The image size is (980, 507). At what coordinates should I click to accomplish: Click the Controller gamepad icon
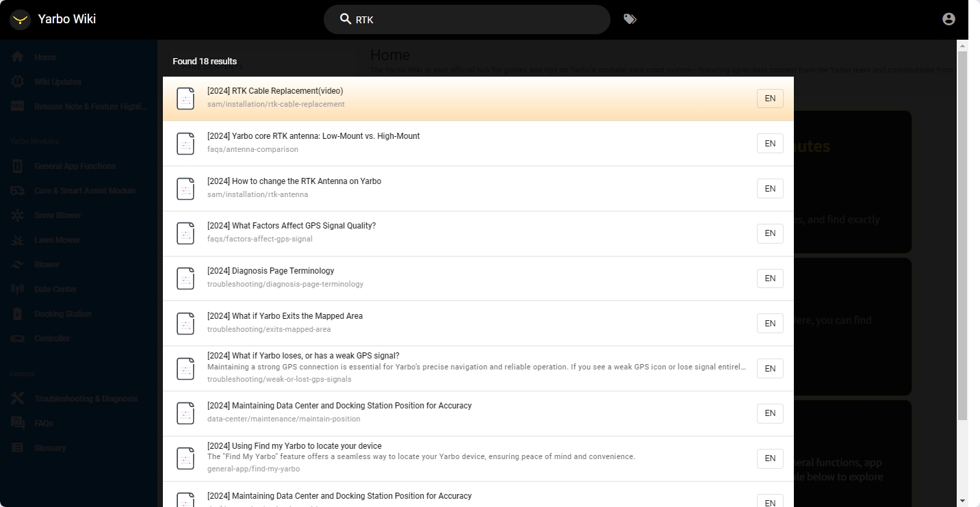pyautogui.click(x=18, y=339)
